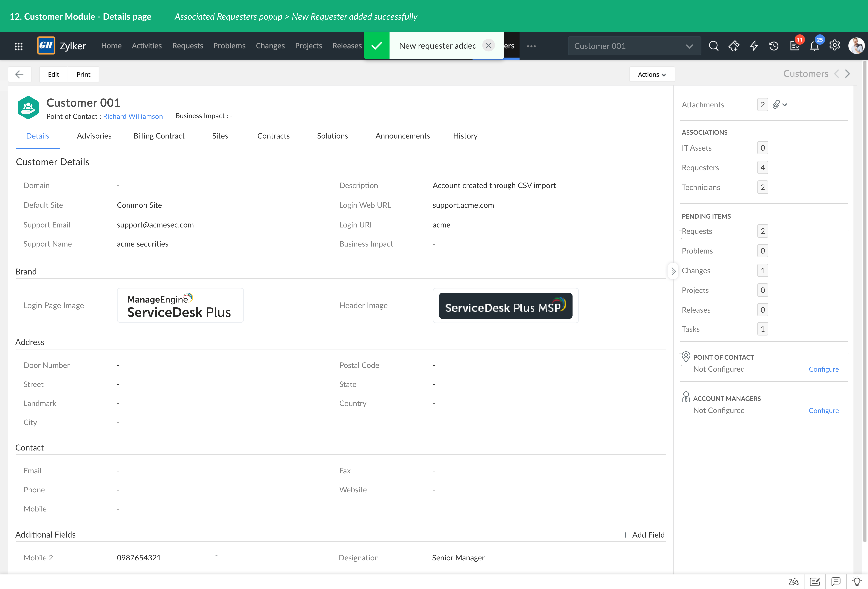Click the Account Managers people icon

[686, 397]
